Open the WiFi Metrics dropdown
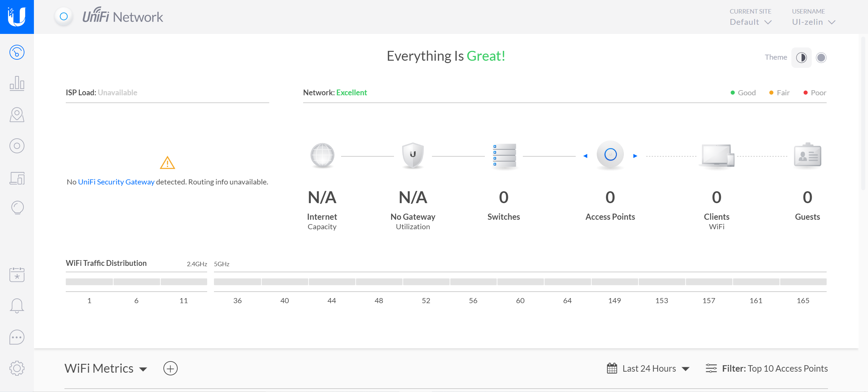Screen dimensions: 868x392 pyautogui.click(x=106, y=368)
